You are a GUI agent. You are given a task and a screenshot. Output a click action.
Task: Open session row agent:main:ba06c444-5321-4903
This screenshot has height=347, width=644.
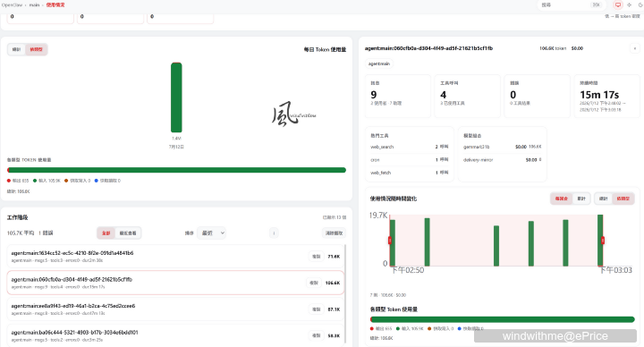tap(176, 335)
